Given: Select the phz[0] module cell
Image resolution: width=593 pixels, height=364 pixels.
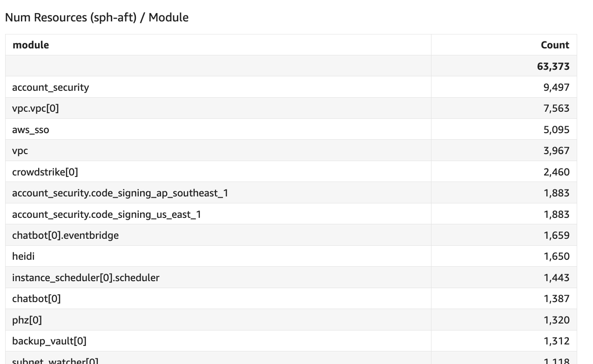Looking at the screenshot, I should coord(27,320).
